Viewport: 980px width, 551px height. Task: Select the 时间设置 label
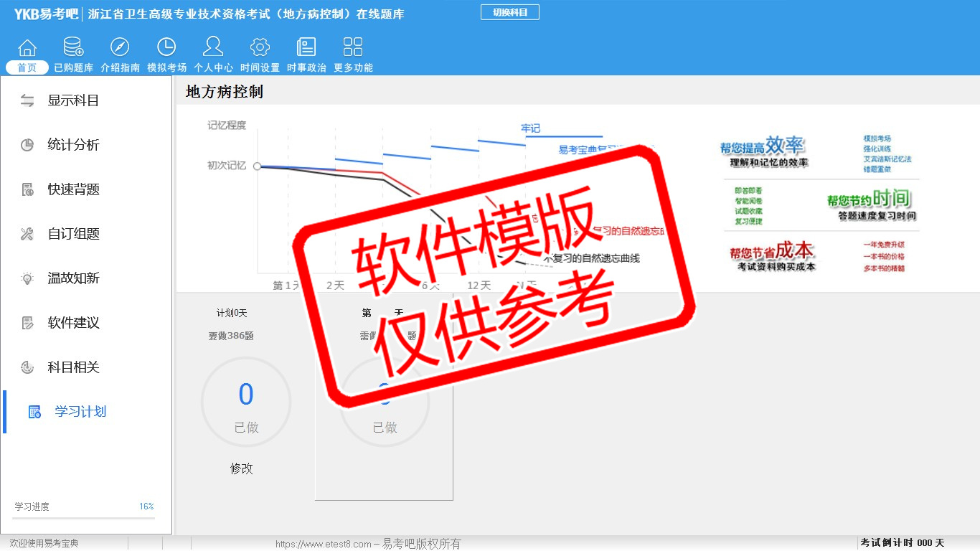(x=260, y=67)
